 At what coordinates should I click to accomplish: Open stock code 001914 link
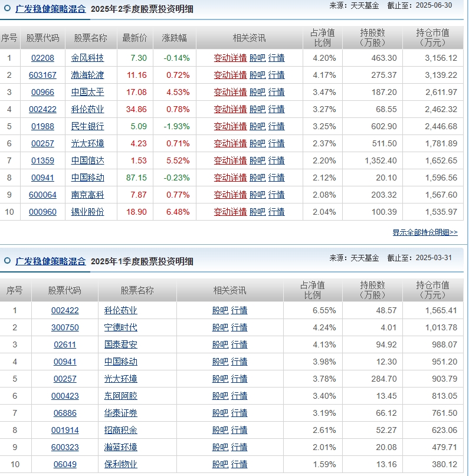65,430
